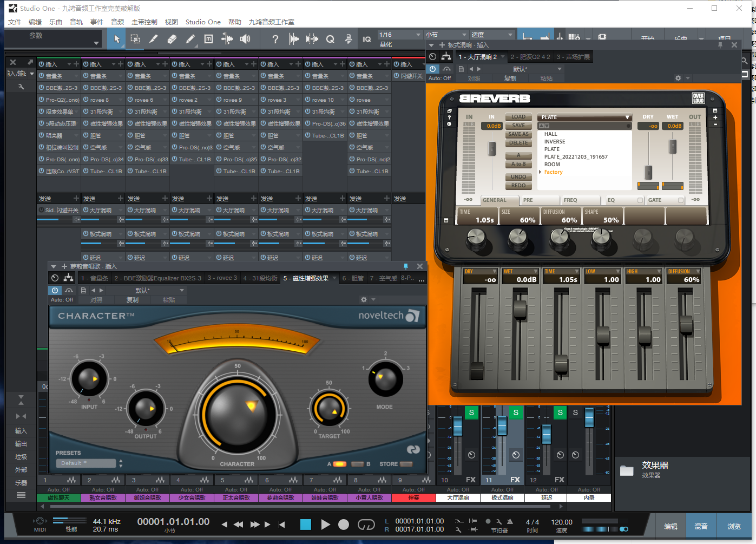Select the Eraser tool

click(172, 39)
